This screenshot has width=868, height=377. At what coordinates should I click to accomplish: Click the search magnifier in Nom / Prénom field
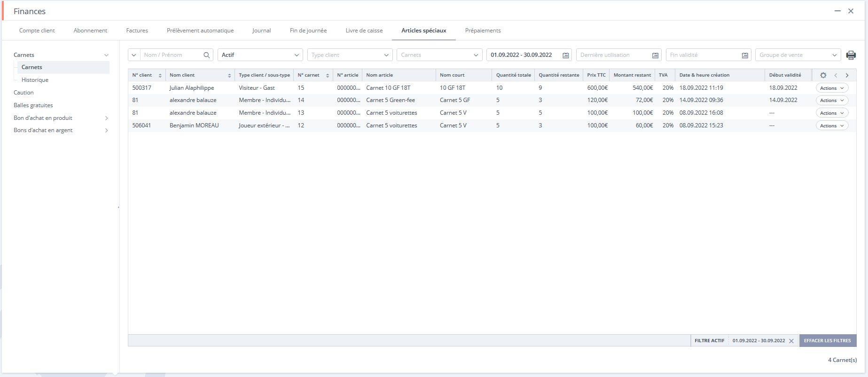[206, 55]
